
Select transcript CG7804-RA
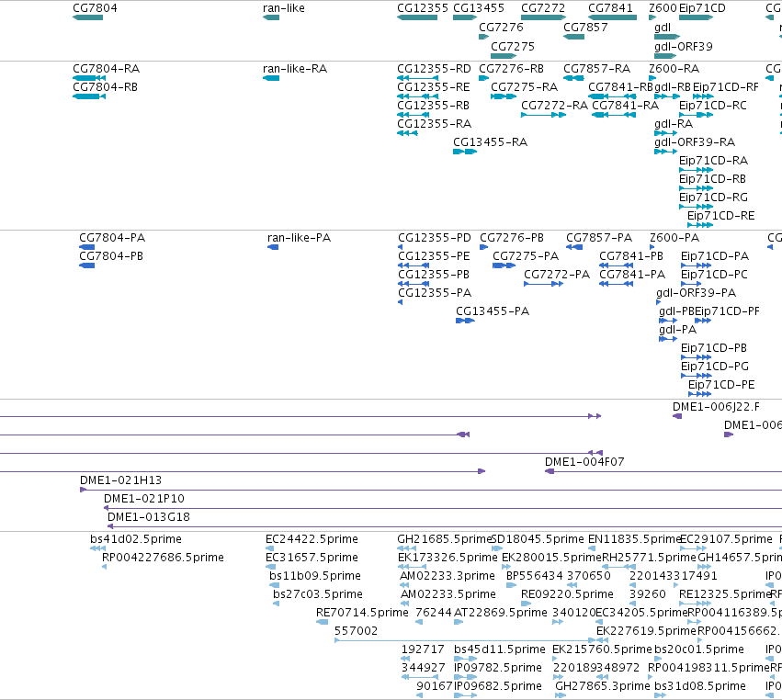[106, 68]
